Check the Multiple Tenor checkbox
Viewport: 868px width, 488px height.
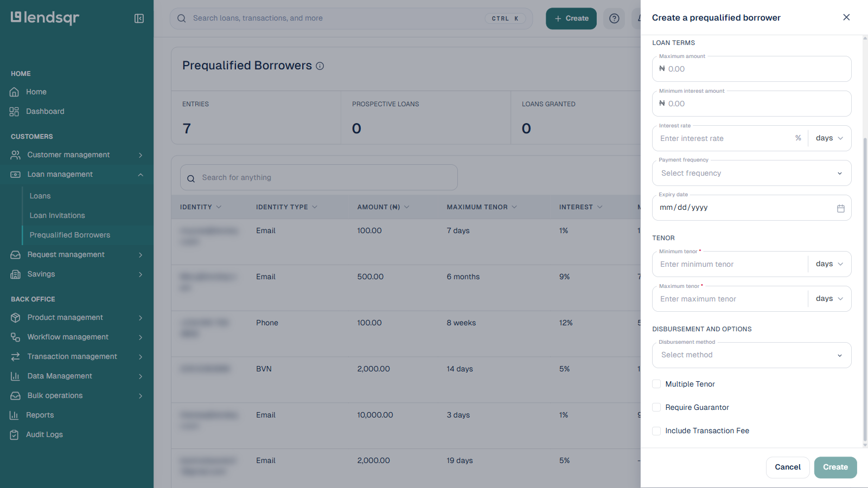click(656, 384)
